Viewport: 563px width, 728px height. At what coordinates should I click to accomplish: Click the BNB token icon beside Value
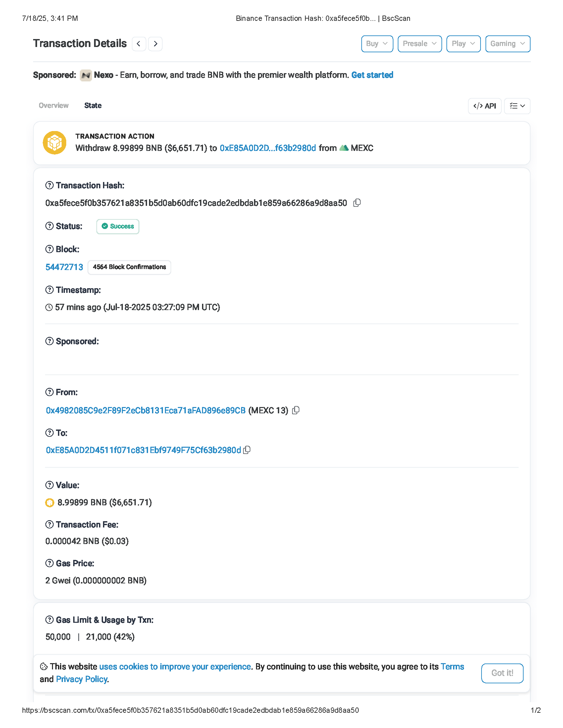point(49,503)
